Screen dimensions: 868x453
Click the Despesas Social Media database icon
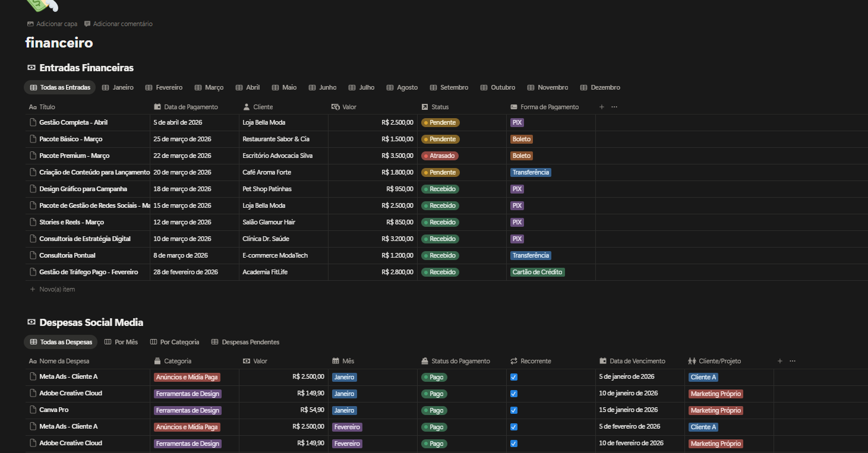tap(31, 322)
